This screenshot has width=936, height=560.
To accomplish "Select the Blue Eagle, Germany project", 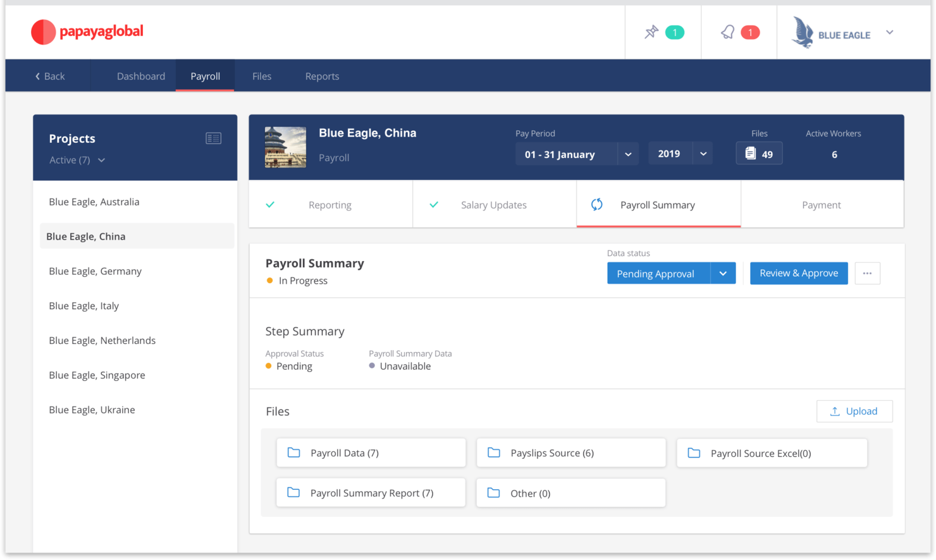I will (95, 271).
